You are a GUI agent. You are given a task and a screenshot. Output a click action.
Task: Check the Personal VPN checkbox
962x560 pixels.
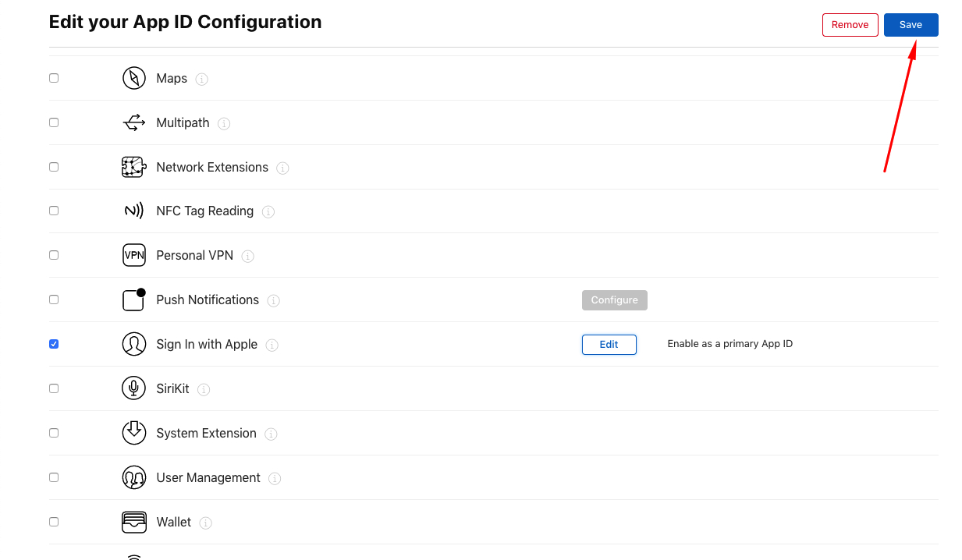pyautogui.click(x=54, y=255)
